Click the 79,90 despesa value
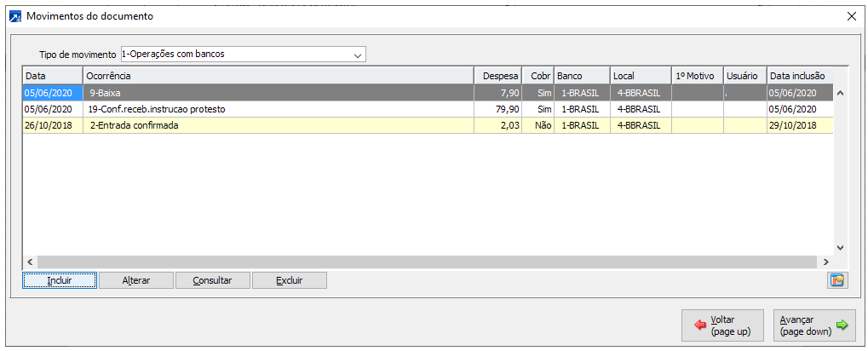Image resolution: width=868 pixels, height=351 pixels. [x=497, y=109]
